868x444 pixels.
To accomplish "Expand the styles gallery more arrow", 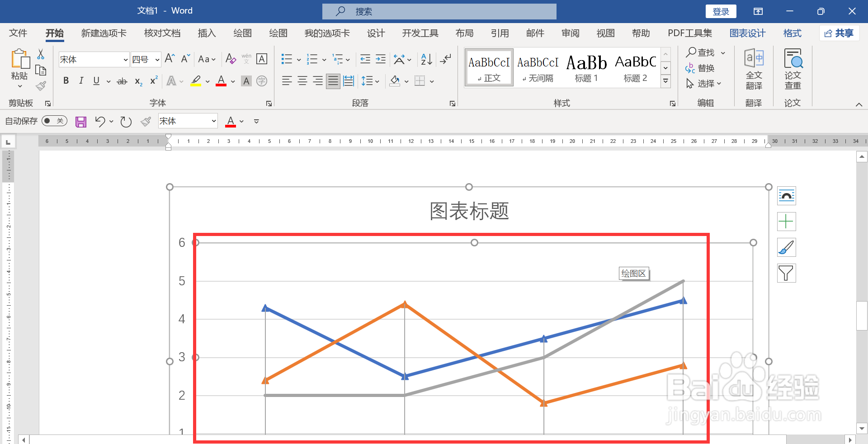I will [666, 81].
